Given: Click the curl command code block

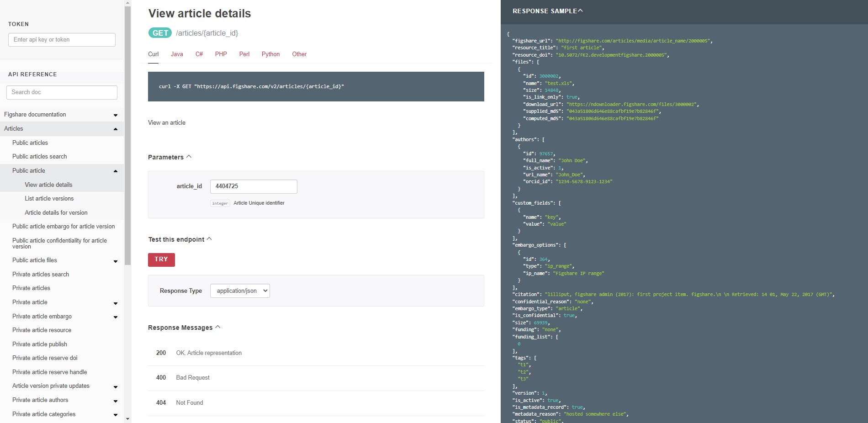Looking at the screenshot, I should [316, 86].
